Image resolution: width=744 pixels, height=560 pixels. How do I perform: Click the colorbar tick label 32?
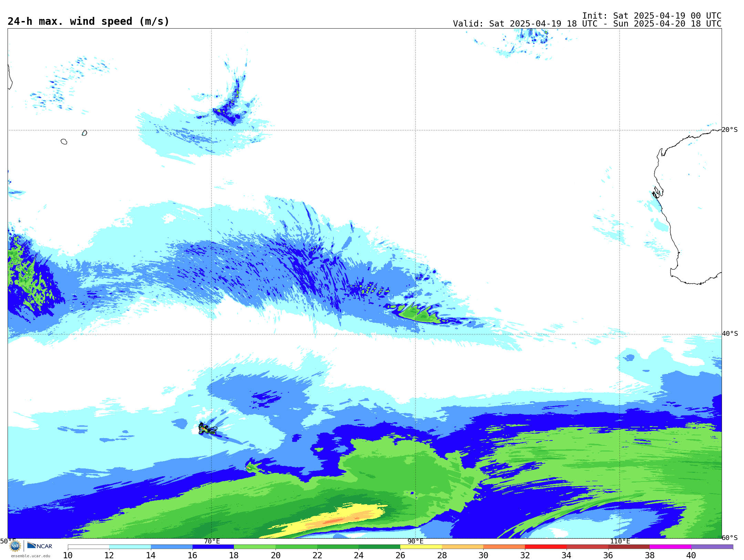(x=525, y=555)
